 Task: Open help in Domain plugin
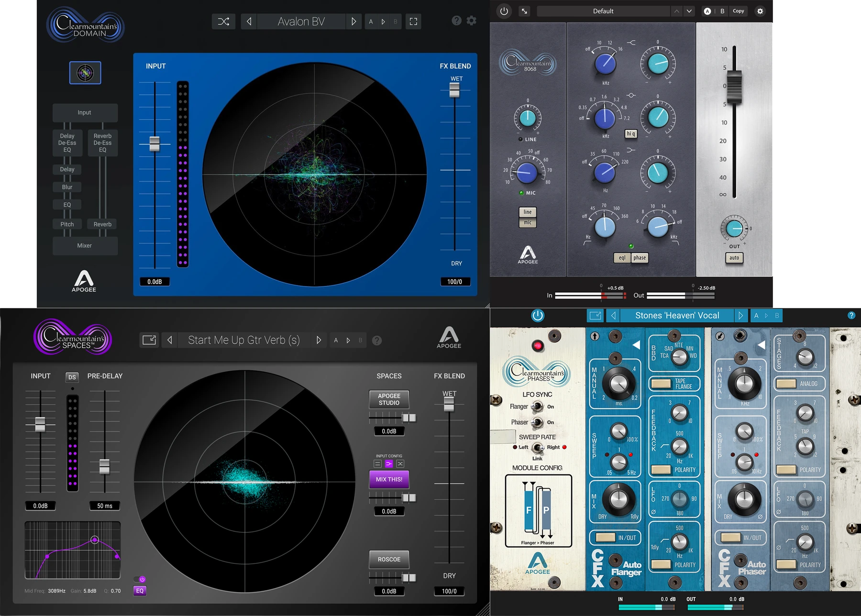tap(457, 21)
